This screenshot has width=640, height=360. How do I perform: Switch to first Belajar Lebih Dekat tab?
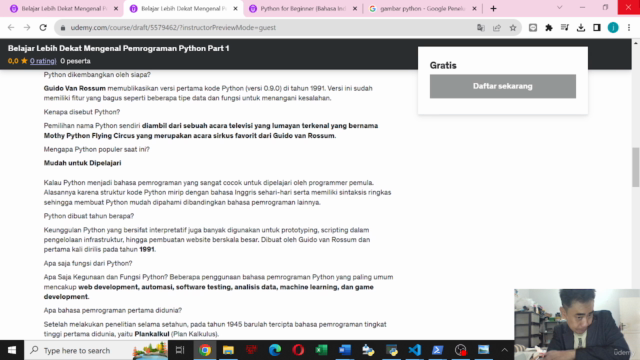pyautogui.click(x=63, y=9)
